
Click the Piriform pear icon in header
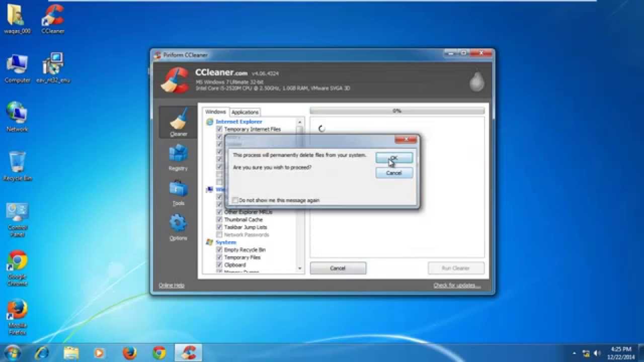point(476,81)
